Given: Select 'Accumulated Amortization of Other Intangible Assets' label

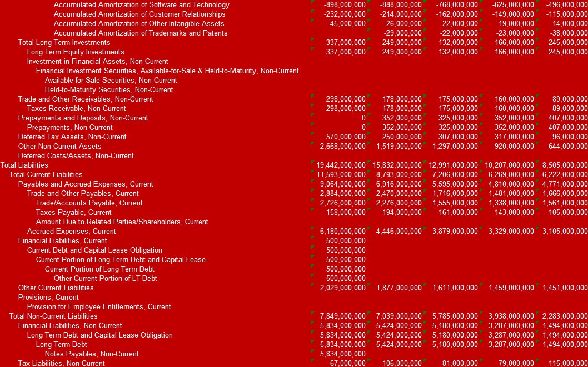Looking at the screenshot, I should click(x=139, y=23).
